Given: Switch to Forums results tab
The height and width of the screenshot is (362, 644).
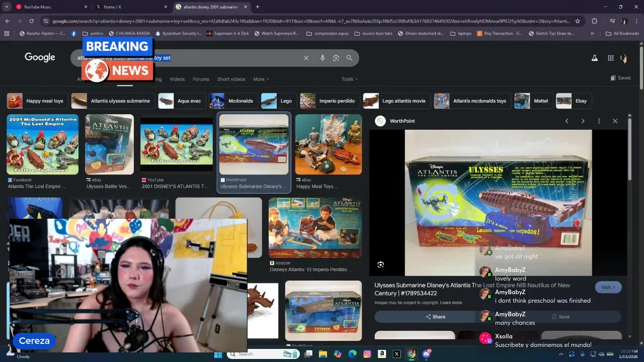Looking at the screenshot, I should pyautogui.click(x=201, y=79).
